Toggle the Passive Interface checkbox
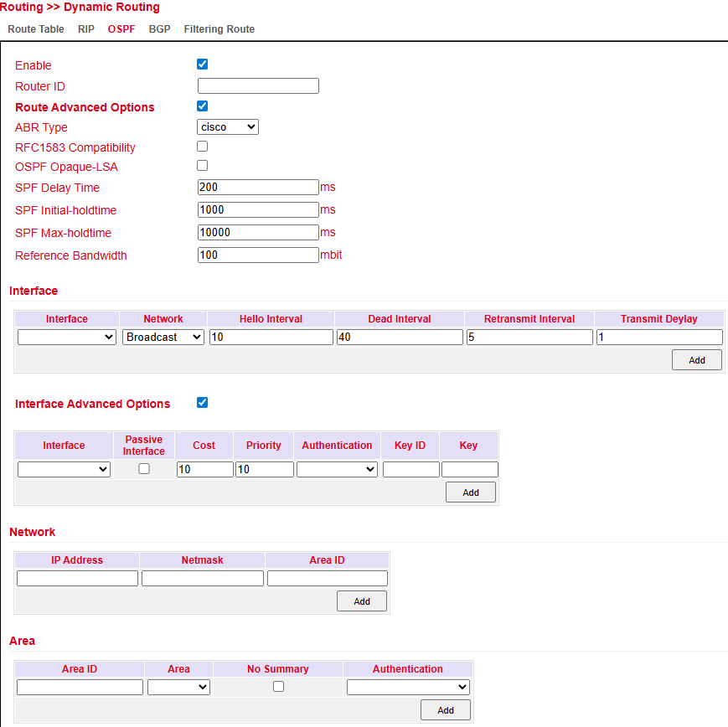Viewport: 728px width, 727px height. (143, 469)
